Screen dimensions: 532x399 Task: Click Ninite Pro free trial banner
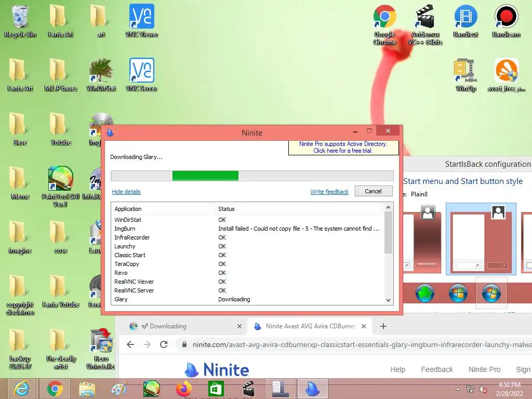point(343,147)
